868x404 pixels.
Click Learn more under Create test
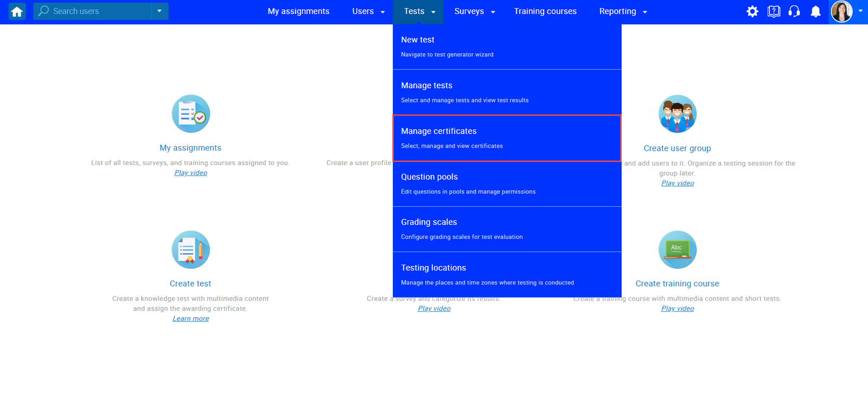(x=190, y=319)
